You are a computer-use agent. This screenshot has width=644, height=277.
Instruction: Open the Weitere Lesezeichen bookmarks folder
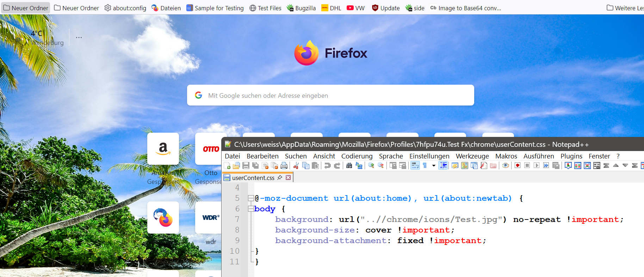[x=625, y=8]
